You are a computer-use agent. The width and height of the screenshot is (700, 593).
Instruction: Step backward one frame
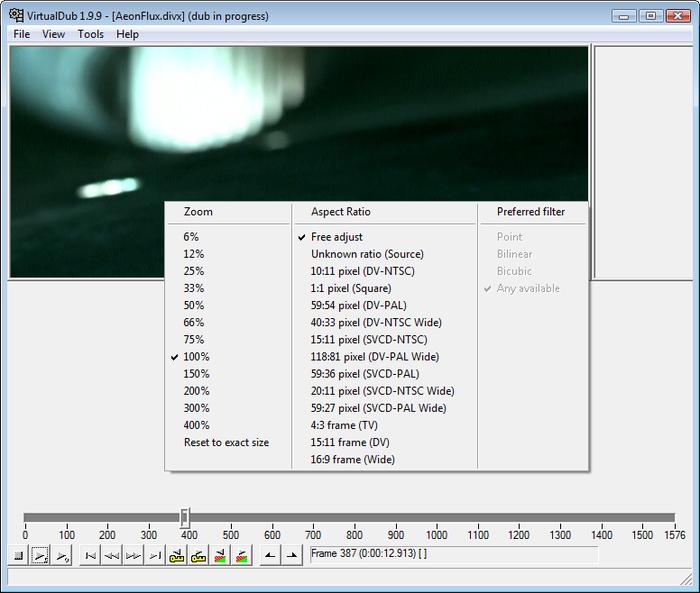coord(112,555)
